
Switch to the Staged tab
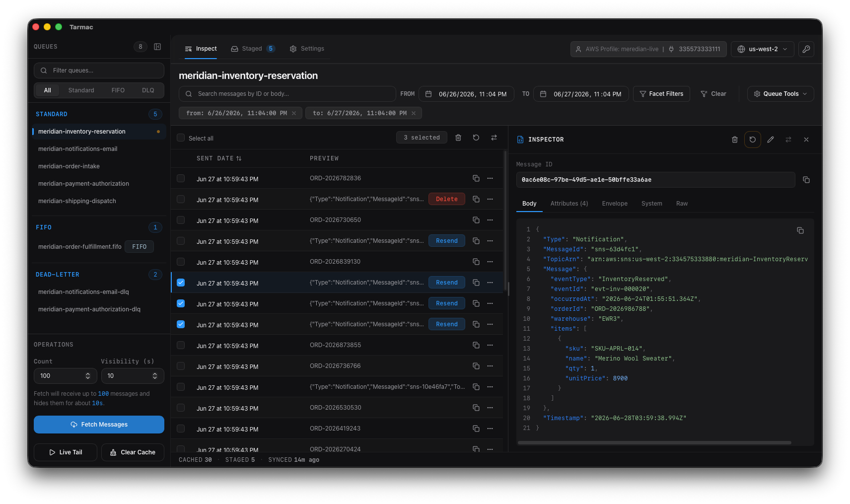pyautogui.click(x=253, y=49)
